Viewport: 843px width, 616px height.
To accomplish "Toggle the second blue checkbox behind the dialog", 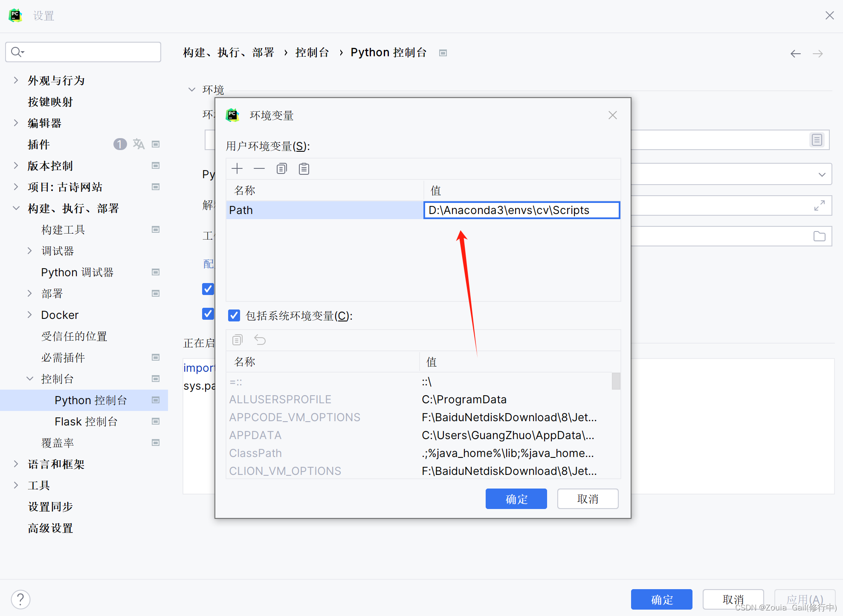I will pos(208,314).
